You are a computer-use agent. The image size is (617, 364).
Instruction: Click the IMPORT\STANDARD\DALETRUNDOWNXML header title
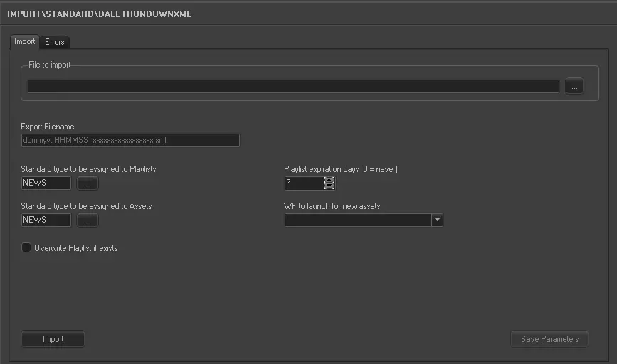click(99, 14)
